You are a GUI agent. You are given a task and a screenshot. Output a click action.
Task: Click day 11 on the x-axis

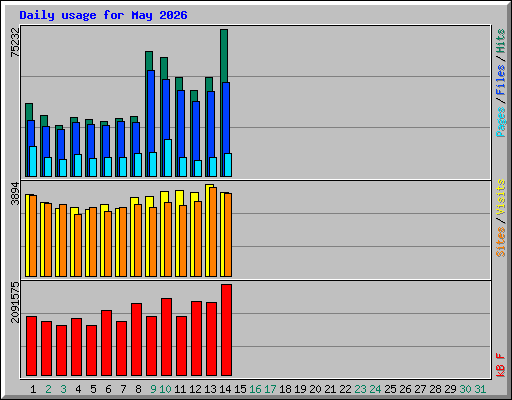pyautogui.click(x=180, y=389)
